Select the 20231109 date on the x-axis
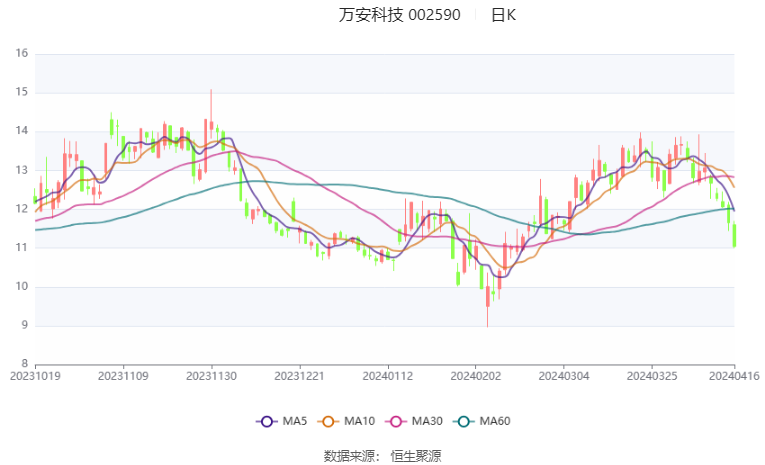Image resolution: width=765 pixels, height=465 pixels. 123,375
